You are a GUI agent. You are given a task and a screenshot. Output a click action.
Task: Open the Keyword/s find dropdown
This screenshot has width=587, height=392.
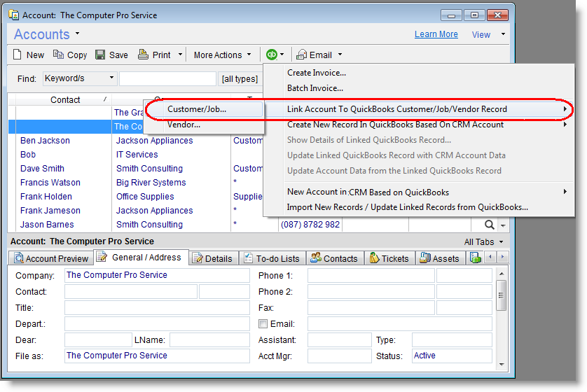79,78
